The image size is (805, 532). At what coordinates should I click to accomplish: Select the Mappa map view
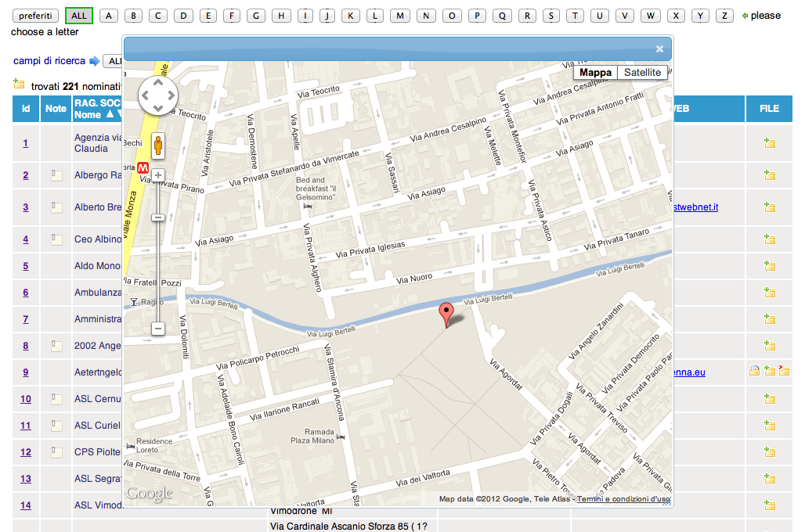596,72
